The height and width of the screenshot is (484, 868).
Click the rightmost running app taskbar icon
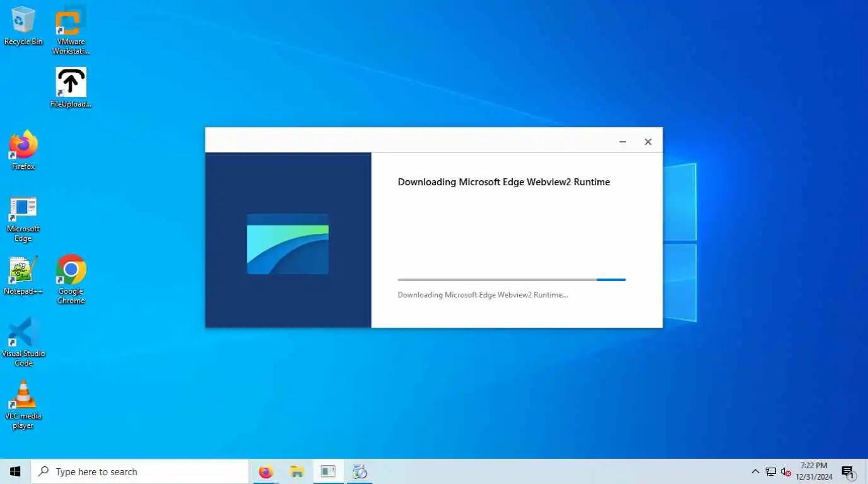(360, 471)
